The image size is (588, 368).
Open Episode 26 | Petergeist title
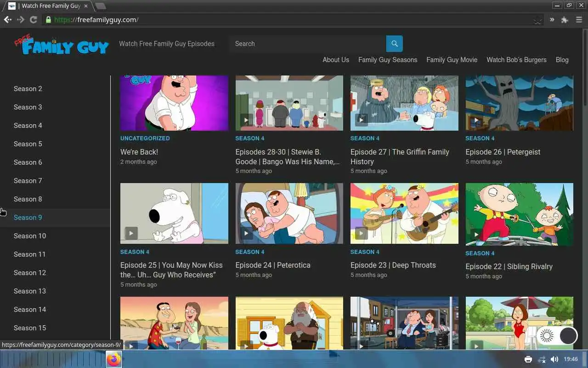click(503, 152)
